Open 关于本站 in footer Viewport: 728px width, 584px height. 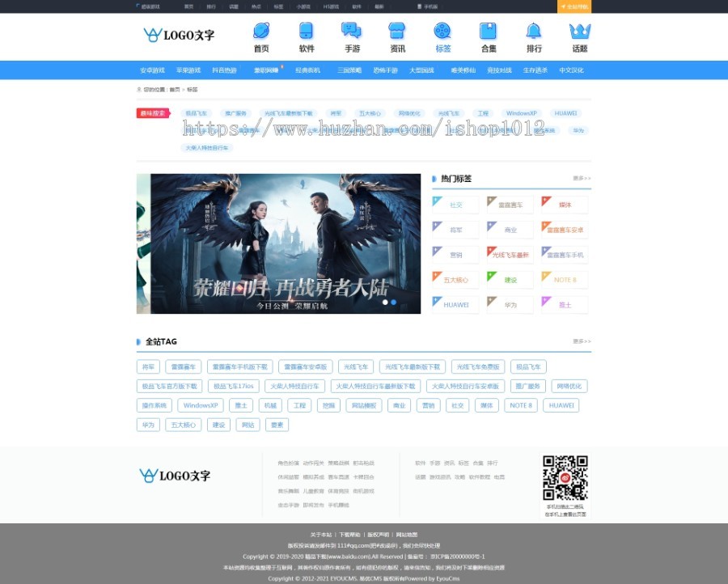321,535
